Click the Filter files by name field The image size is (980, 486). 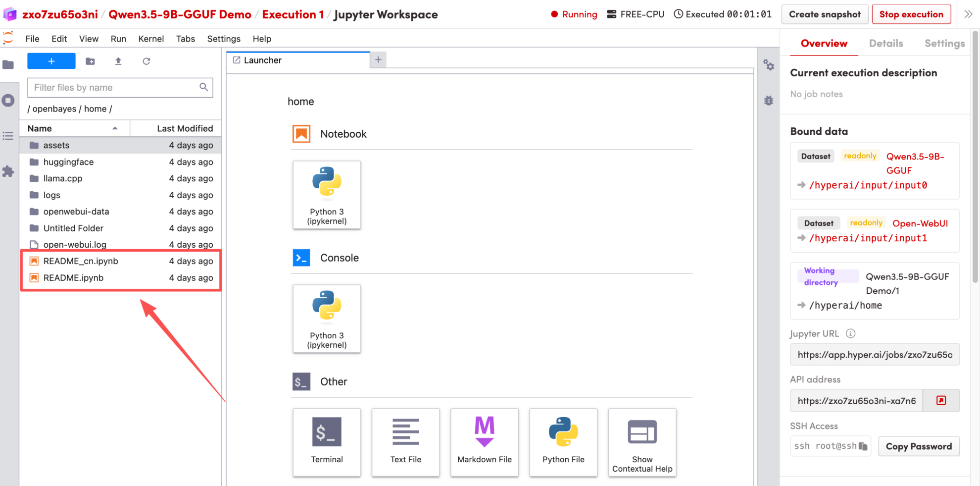click(x=115, y=88)
